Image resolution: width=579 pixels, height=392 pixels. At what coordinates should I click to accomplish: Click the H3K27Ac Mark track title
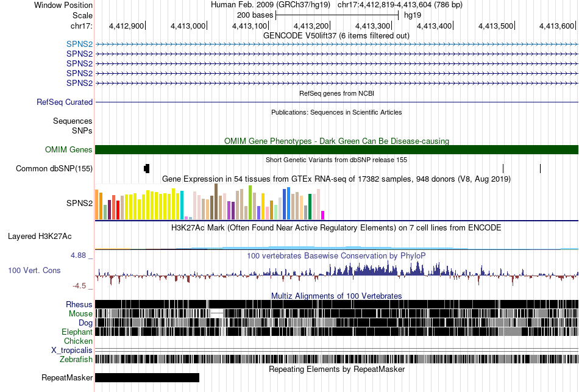tap(336, 227)
